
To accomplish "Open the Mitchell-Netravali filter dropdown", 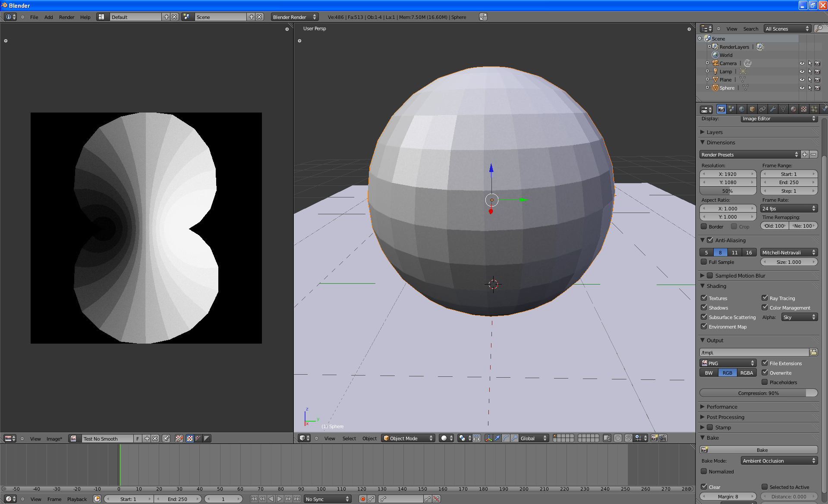I will pos(789,252).
